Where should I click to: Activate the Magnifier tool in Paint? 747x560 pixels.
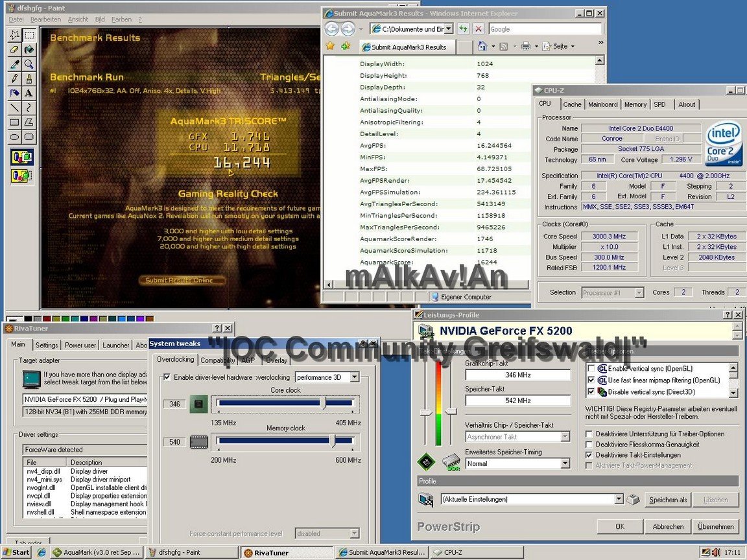coord(29,64)
